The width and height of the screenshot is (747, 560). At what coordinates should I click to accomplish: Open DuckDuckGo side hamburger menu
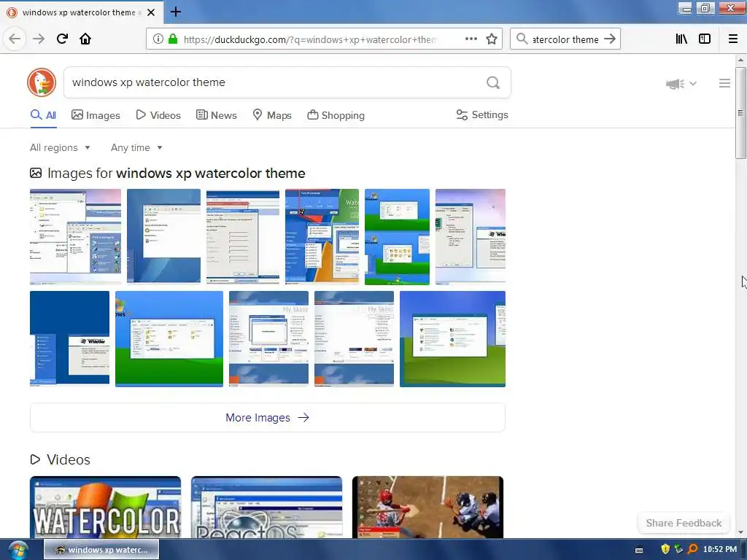(x=724, y=83)
